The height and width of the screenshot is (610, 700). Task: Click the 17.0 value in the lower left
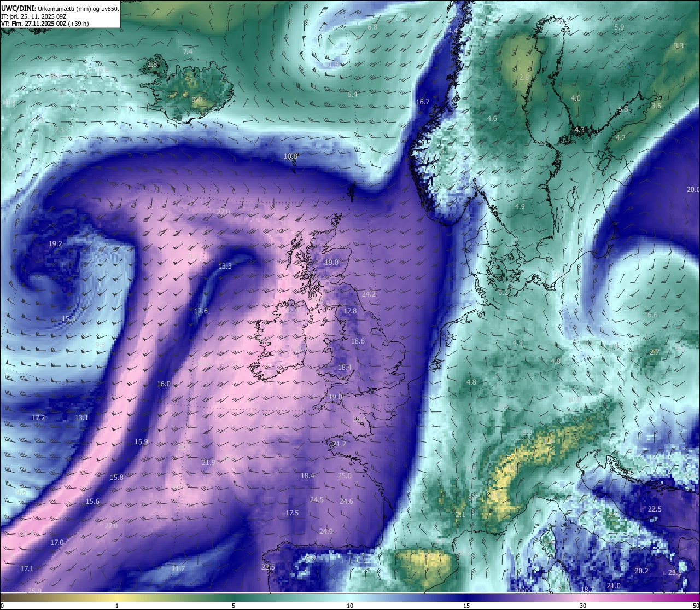pos(57,543)
